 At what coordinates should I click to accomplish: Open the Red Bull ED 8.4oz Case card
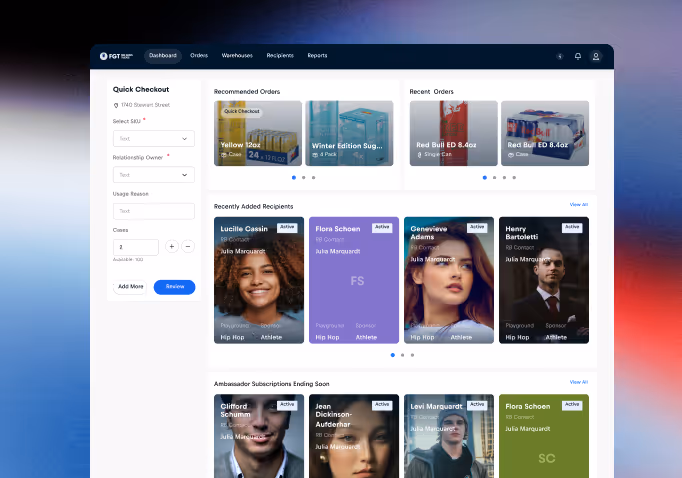point(545,134)
